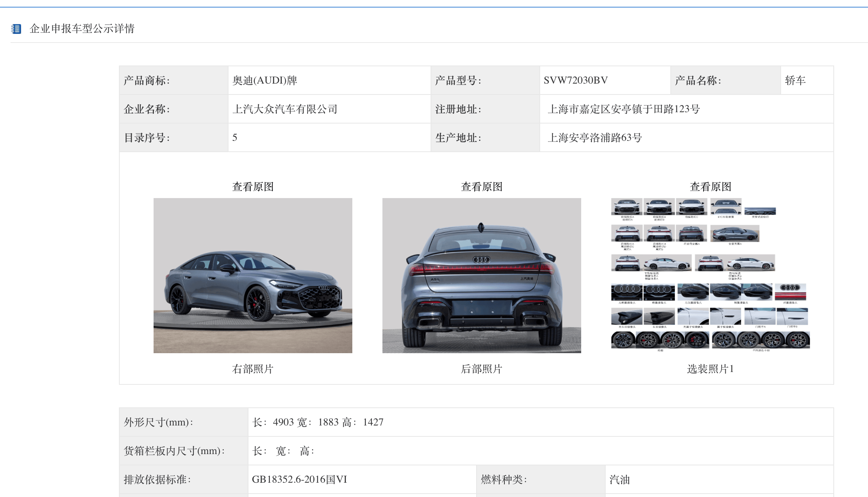Click the 奥迪(AUDI)牌 trademark cell

(265, 80)
